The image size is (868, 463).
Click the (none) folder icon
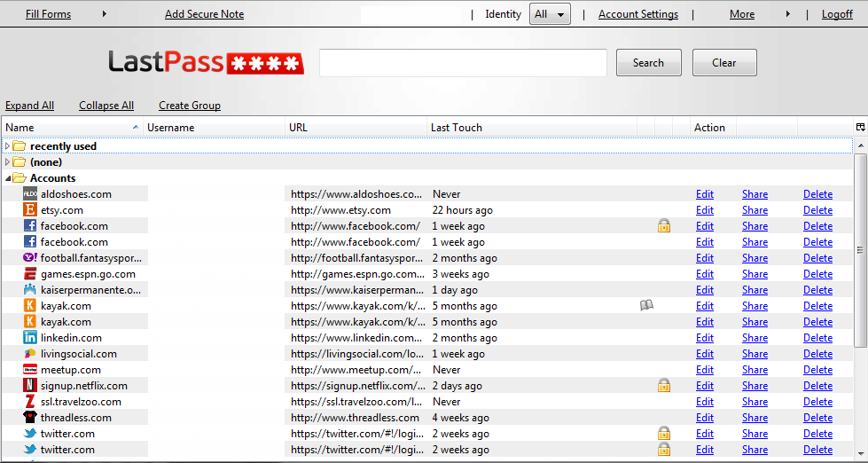[20, 161]
